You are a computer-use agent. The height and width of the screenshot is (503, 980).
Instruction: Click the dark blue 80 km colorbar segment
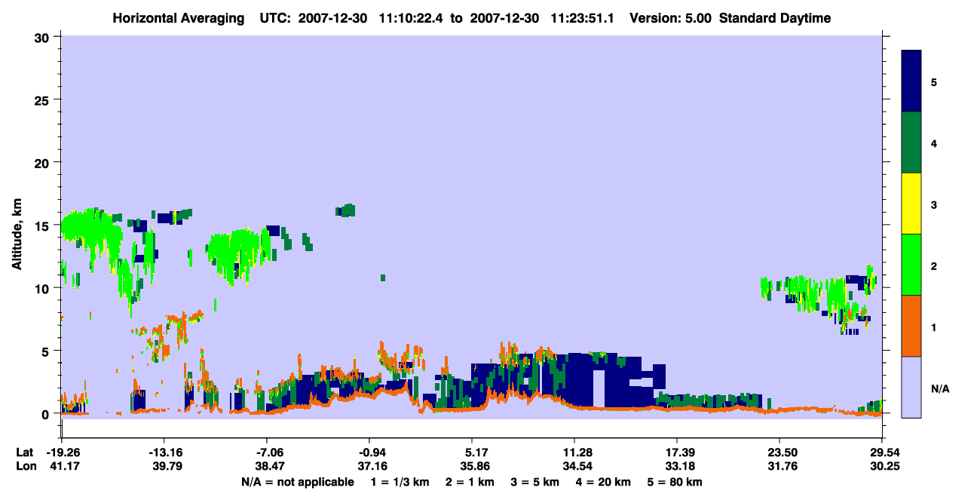[911, 81]
